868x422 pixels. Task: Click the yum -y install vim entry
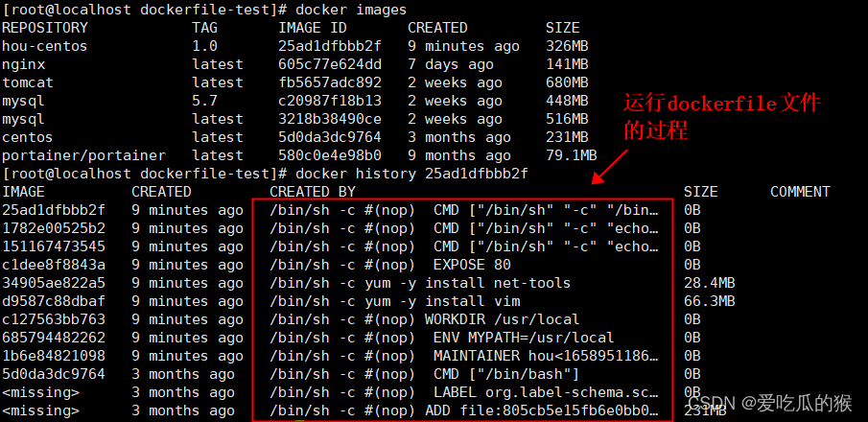click(x=395, y=302)
